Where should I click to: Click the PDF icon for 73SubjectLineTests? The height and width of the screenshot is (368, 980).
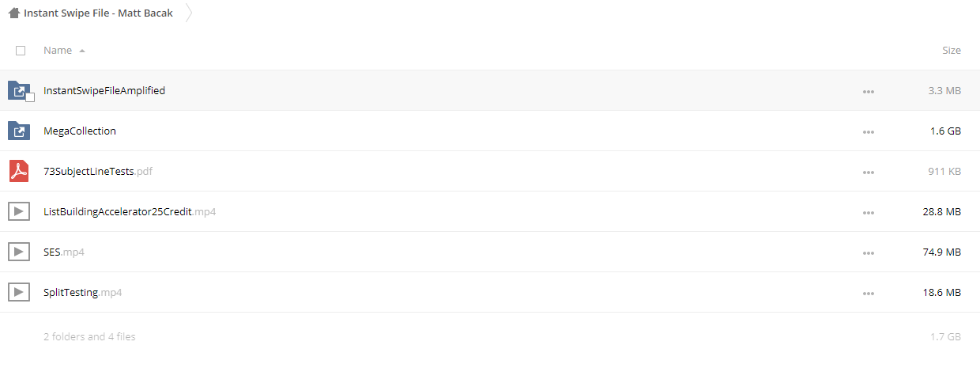[x=18, y=171]
